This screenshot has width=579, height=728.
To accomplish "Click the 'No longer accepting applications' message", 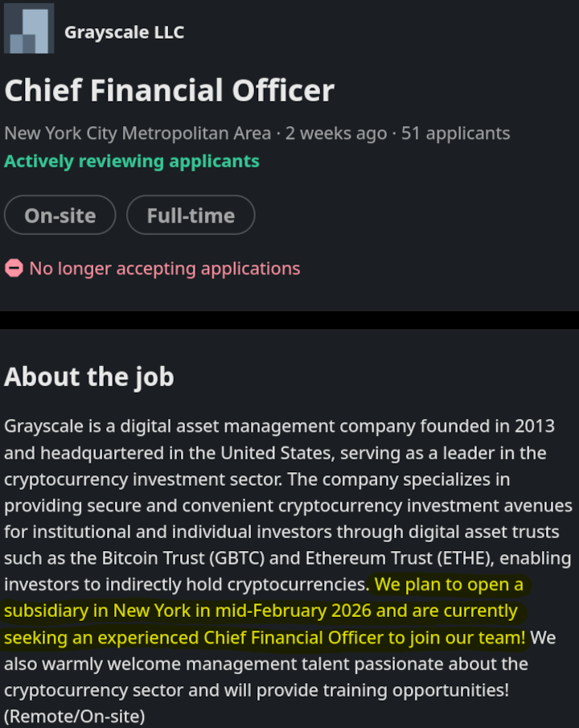I will 164,269.
